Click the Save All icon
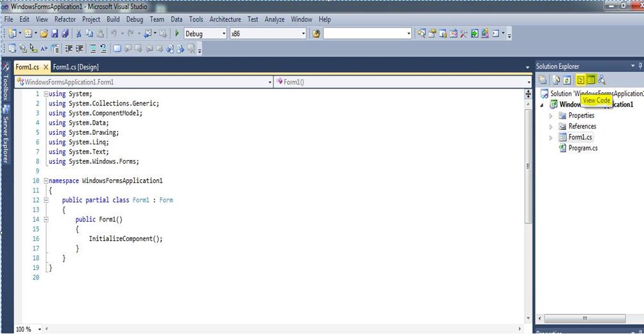This screenshot has width=644, height=334. [x=65, y=34]
